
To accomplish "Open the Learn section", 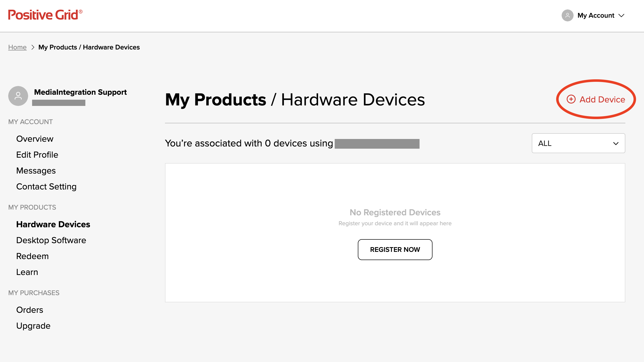I will click(x=27, y=272).
